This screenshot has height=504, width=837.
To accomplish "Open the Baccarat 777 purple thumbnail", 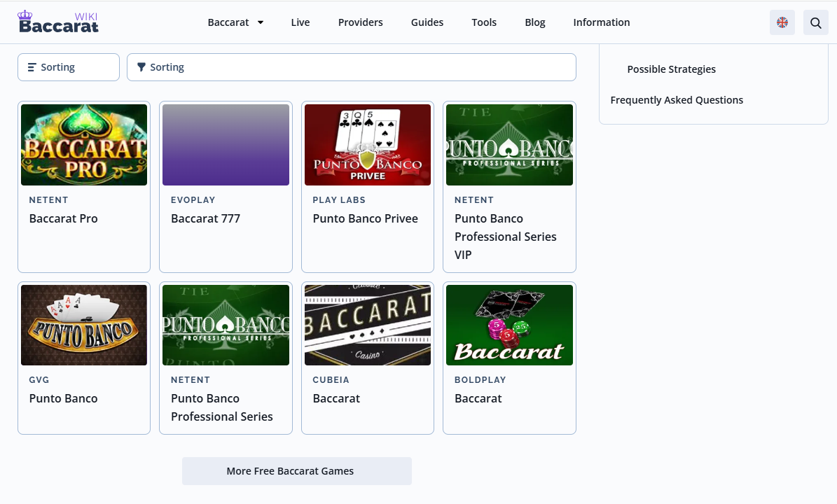I will click(226, 144).
